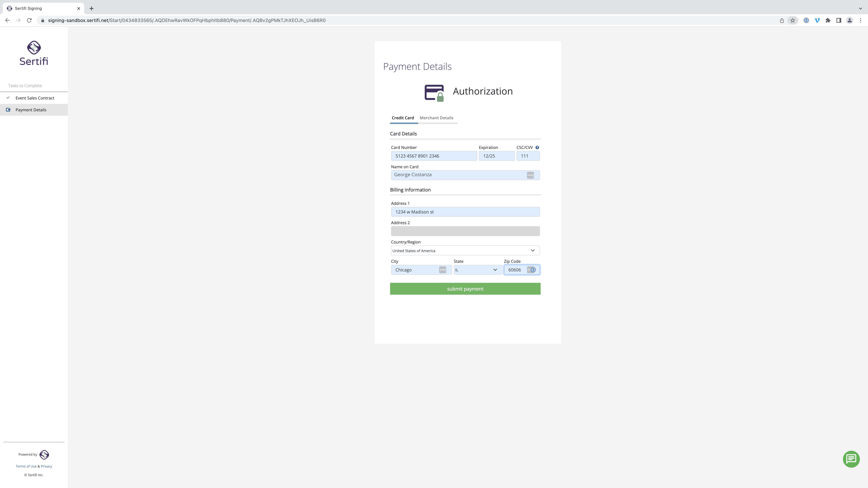Click the autofill icon in the City field
This screenshot has width=868, height=488.
[442, 270]
